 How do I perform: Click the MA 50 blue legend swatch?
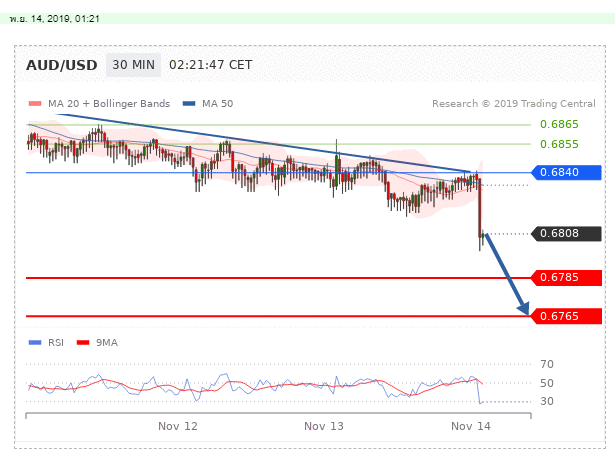(x=189, y=104)
